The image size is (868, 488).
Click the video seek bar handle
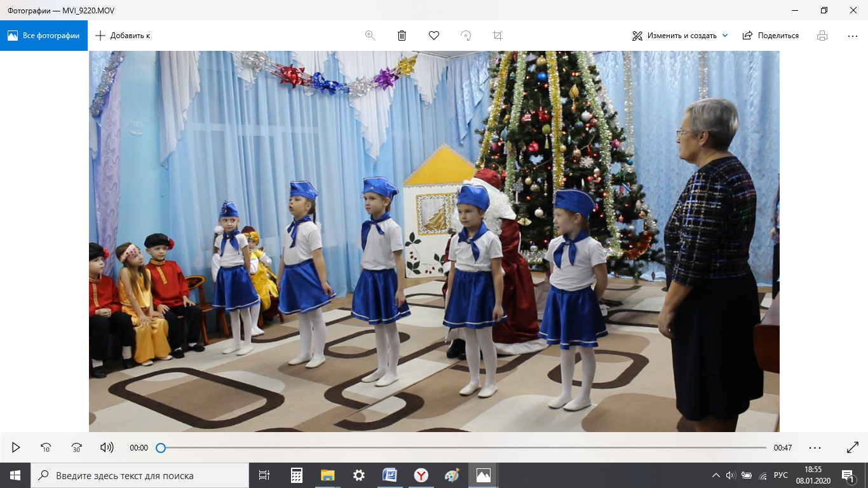[x=161, y=448]
